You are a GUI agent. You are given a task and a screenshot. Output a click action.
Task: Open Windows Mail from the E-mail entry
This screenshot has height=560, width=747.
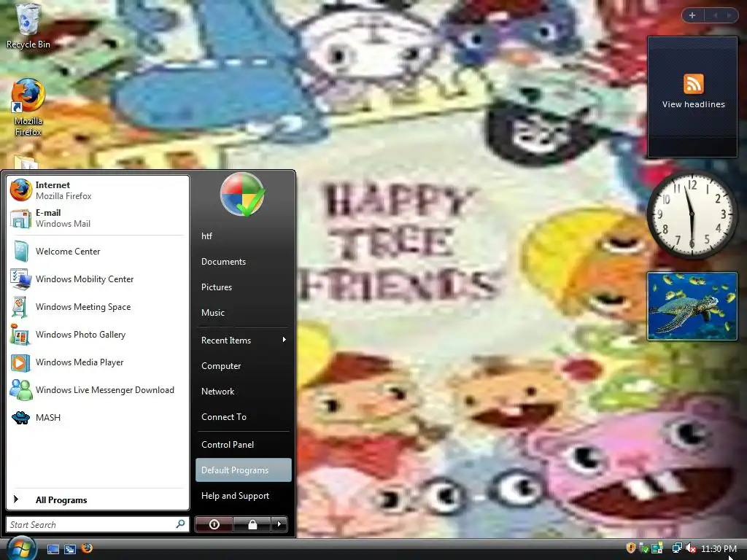(98, 217)
